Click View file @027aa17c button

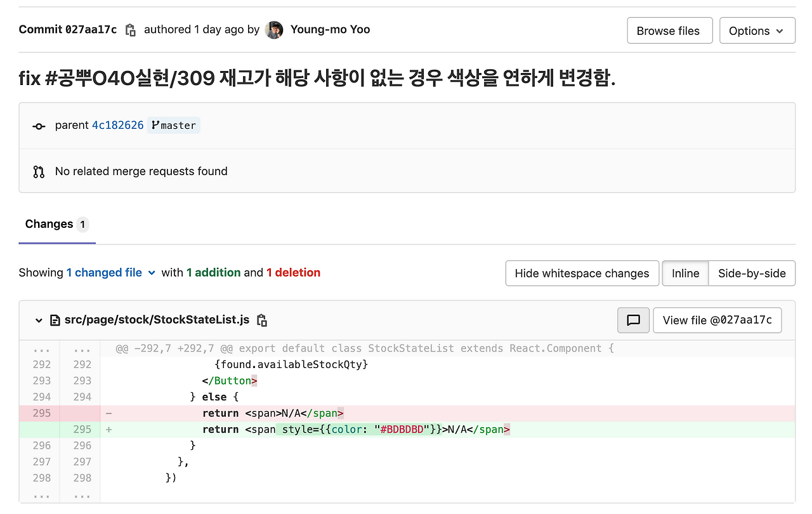pyautogui.click(x=717, y=320)
